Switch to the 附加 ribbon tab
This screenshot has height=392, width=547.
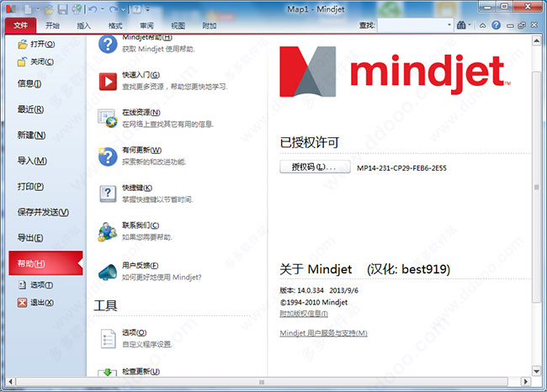tap(210, 25)
